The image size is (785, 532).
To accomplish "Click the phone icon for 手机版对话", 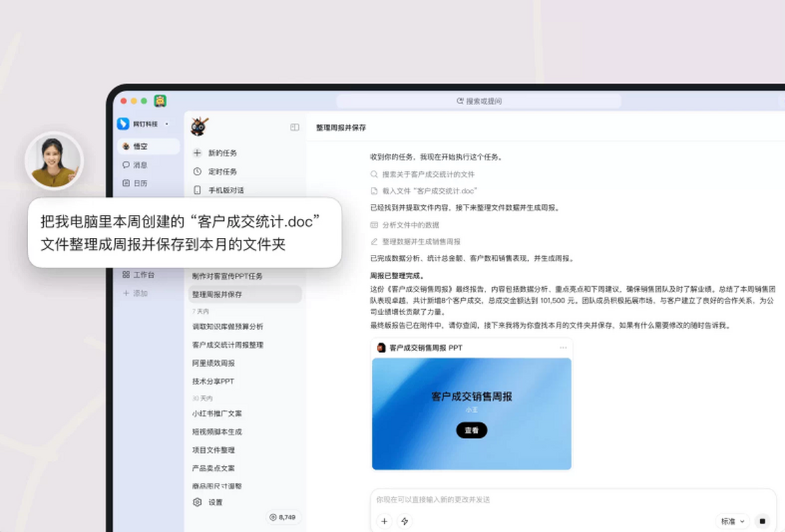I will tap(197, 190).
